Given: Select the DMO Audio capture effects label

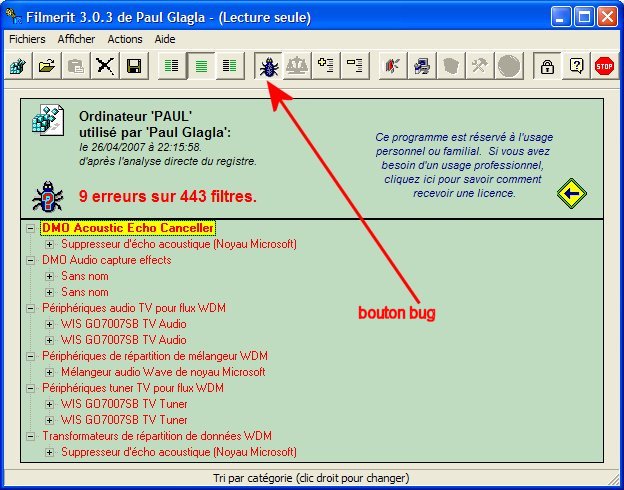Looking at the screenshot, I should (107, 260).
